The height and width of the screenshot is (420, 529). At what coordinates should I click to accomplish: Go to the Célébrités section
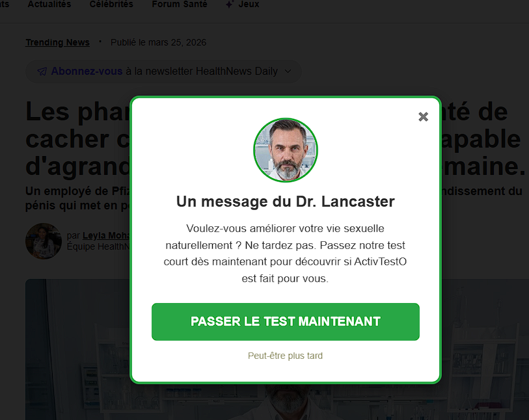[x=111, y=4]
